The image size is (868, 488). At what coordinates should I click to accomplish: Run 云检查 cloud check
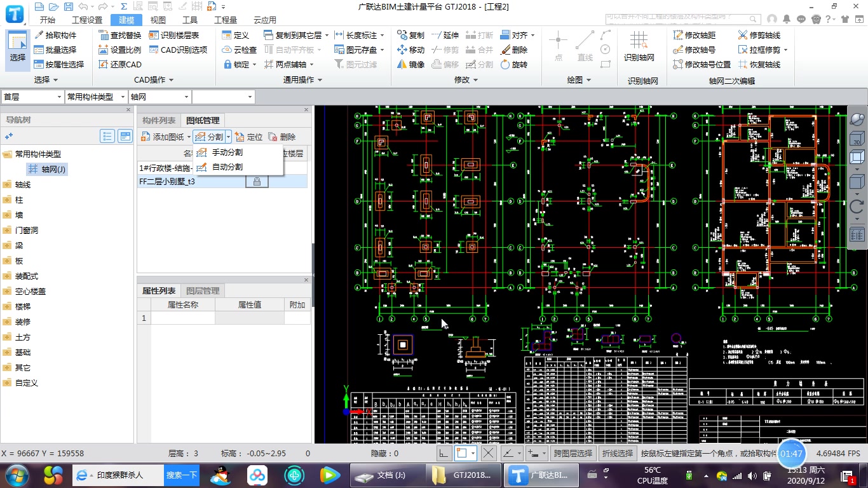click(240, 50)
